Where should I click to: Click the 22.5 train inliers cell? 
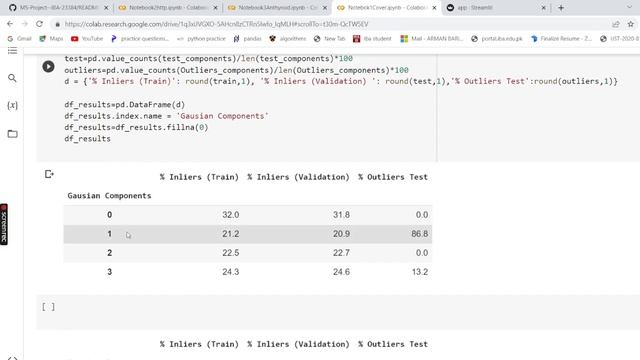click(231, 253)
